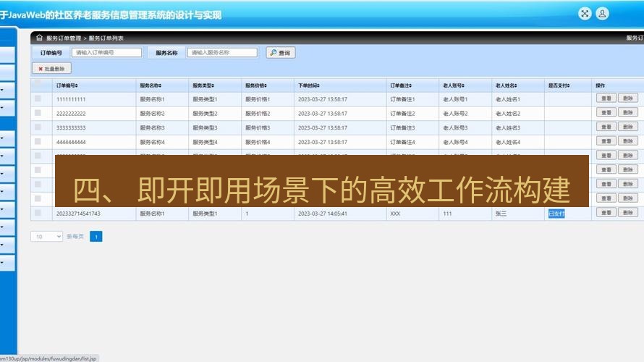Go to page 1 in pagination
Viewport: 644px width, 362px height.
[x=96, y=237]
